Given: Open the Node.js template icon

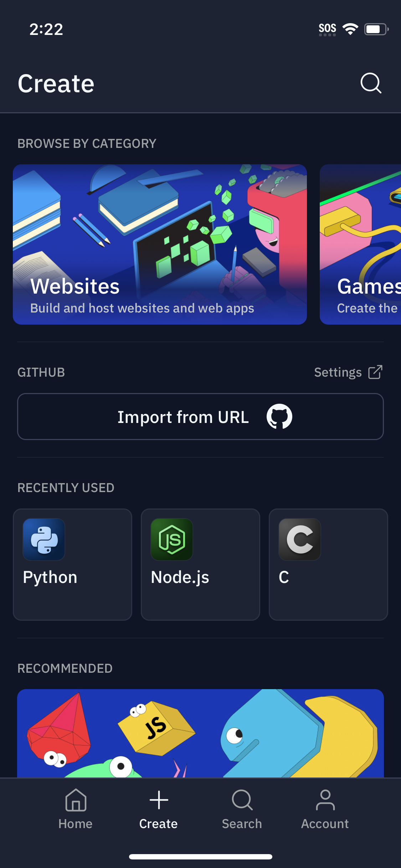Looking at the screenshot, I should tap(172, 539).
